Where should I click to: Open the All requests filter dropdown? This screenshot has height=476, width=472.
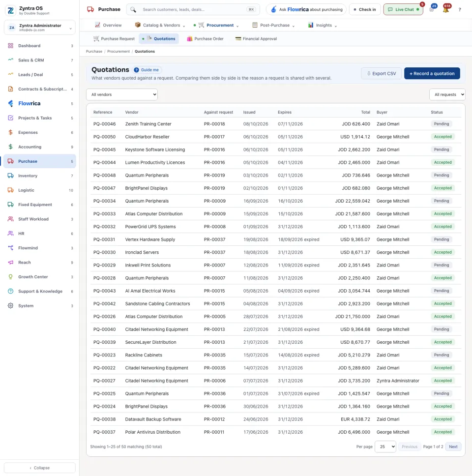(x=447, y=95)
